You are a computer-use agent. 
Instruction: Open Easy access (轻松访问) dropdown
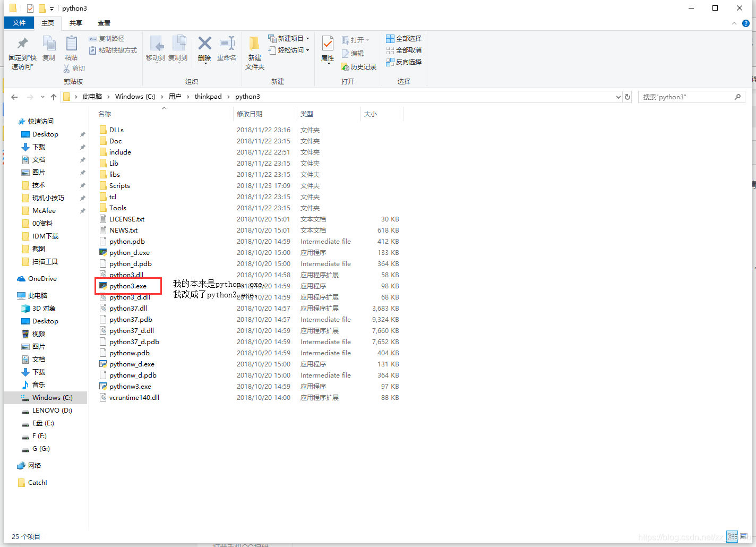(x=289, y=50)
